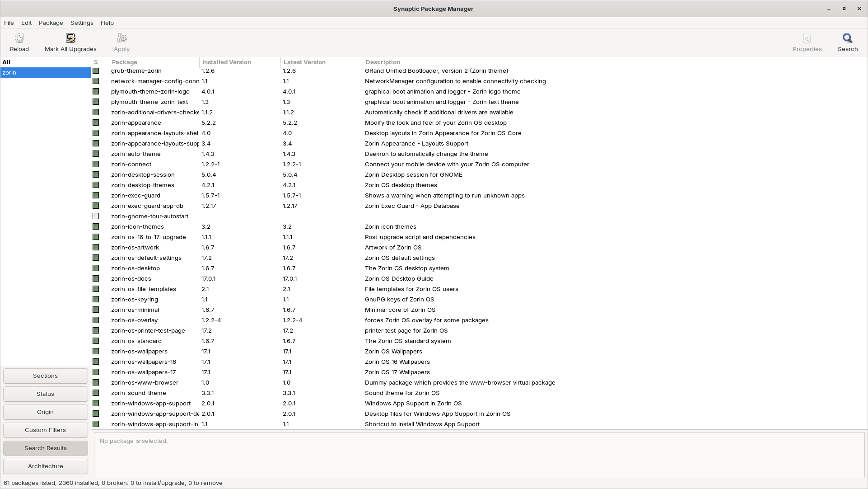Click status icon of grub-theme-zorin package
Screen dimensions: 868x489
coord(96,71)
